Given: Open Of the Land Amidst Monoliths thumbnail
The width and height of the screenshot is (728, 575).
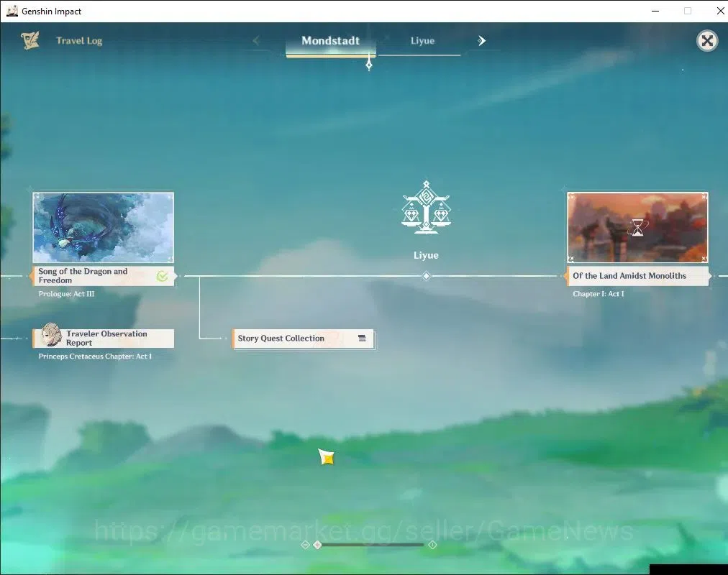Looking at the screenshot, I should [x=637, y=228].
